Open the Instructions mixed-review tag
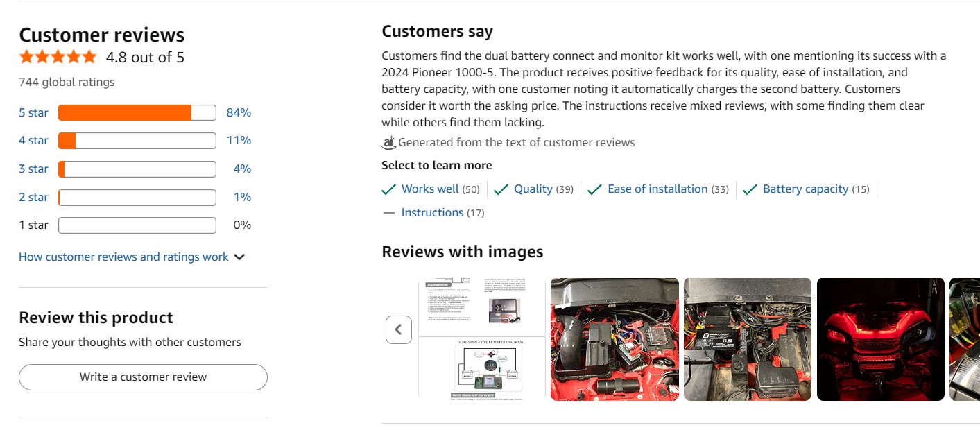Viewport: 980px width, 439px height. tap(432, 213)
